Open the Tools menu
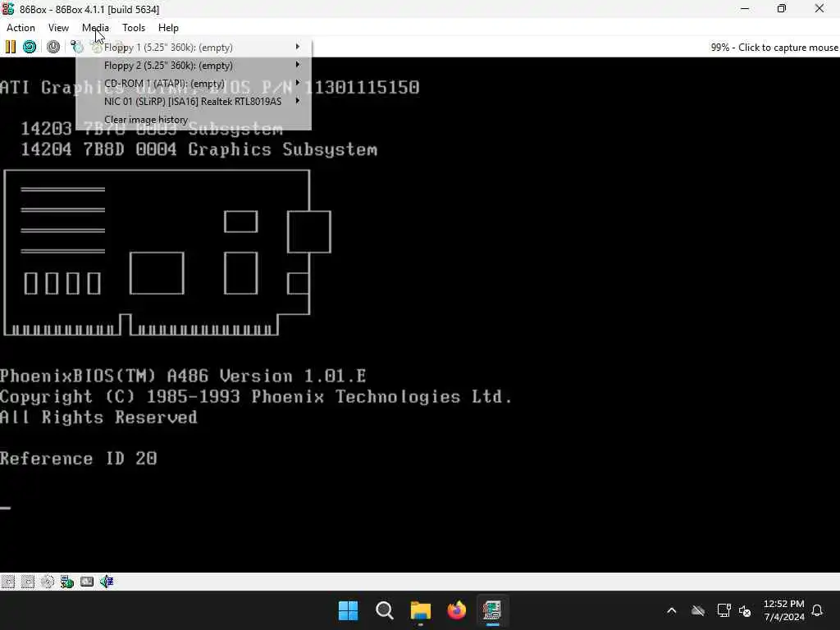The width and height of the screenshot is (840, 630). (x=134, y=28)
